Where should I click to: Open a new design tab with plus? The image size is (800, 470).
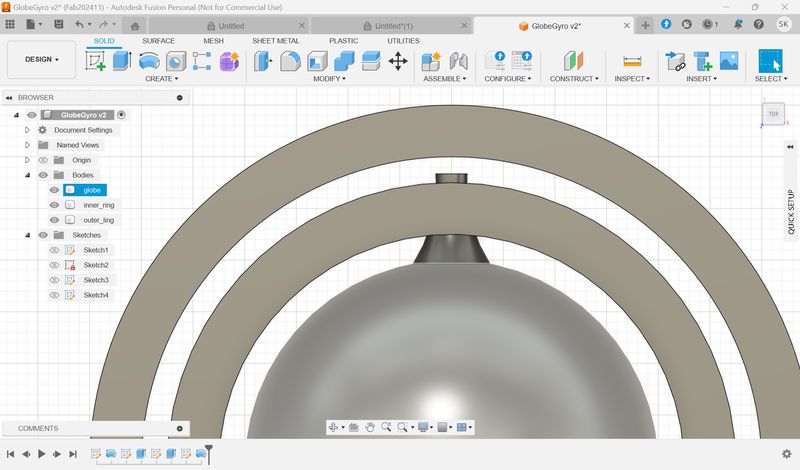coord(645,26)
